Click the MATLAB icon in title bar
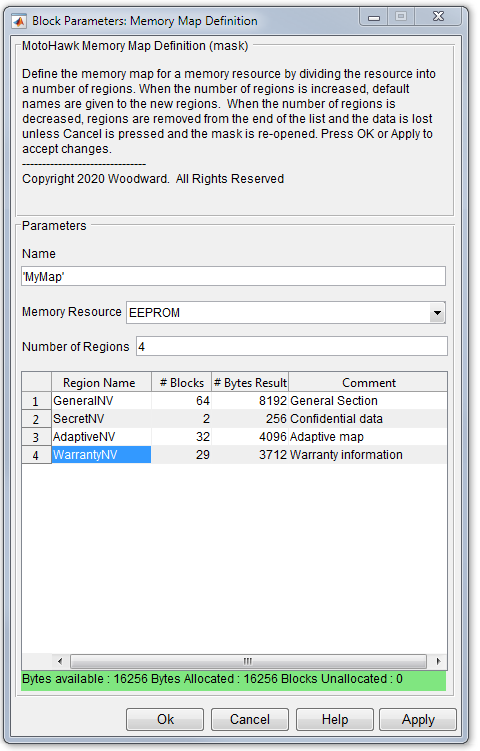 [x=19, y=21]
